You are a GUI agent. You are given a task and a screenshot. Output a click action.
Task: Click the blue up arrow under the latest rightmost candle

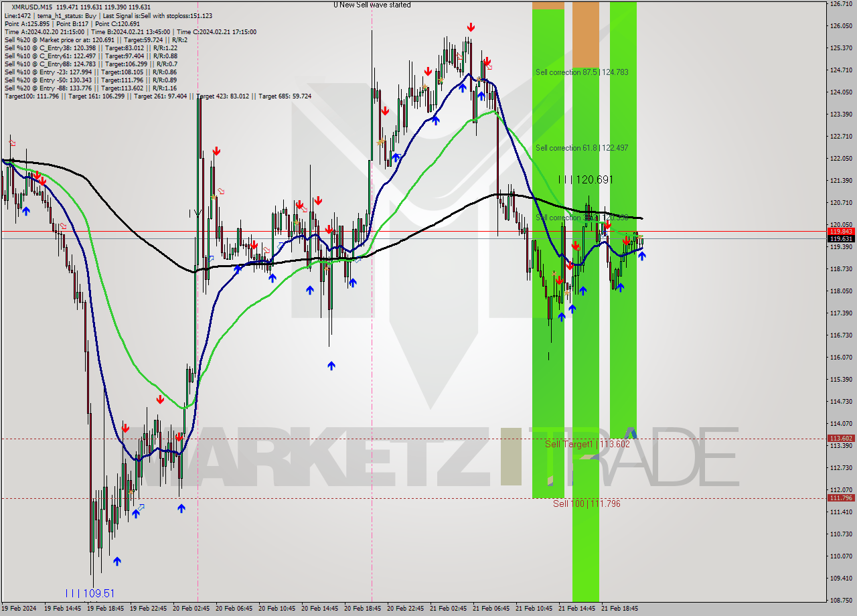pyautogui.click(x=642, y=255)
